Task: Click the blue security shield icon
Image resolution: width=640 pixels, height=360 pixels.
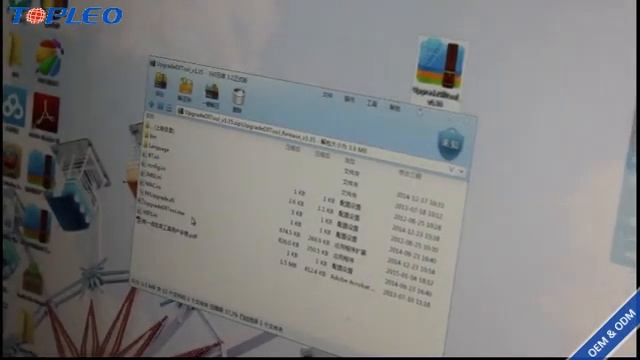Action: [x=451, y=143]
